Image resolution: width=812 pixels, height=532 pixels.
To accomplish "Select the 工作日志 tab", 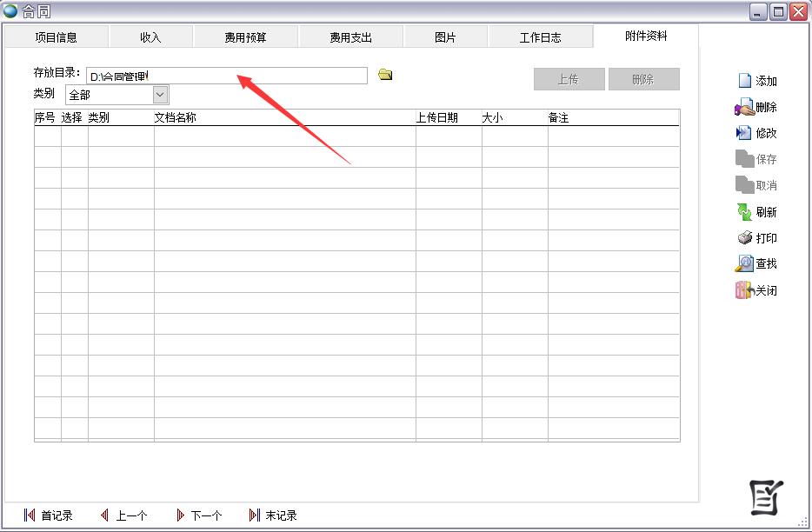I will click(x=540, y=37).
